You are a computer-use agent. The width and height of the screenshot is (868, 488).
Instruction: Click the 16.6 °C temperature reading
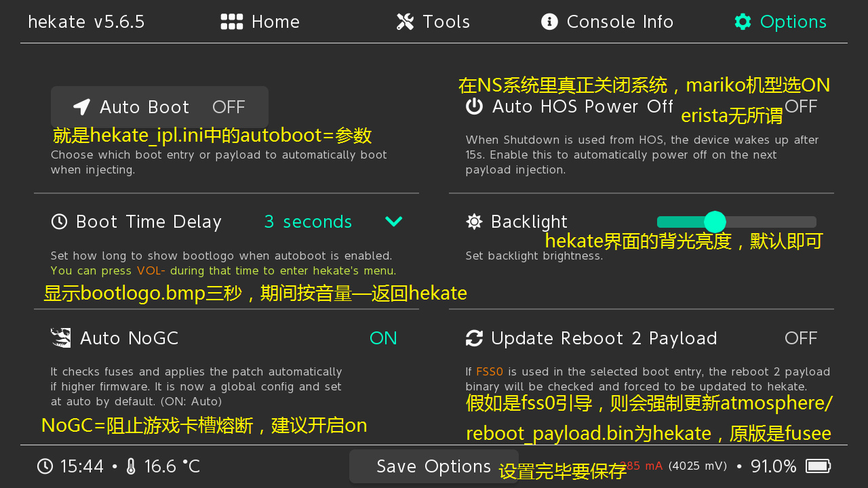[172, 466]
